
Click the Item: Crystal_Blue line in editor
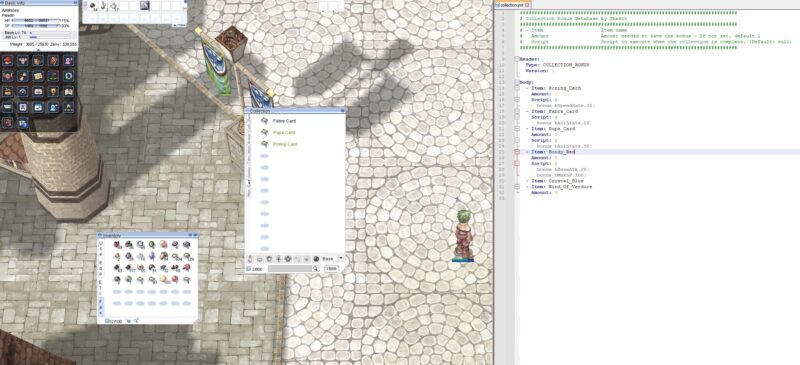click(556, 181)
